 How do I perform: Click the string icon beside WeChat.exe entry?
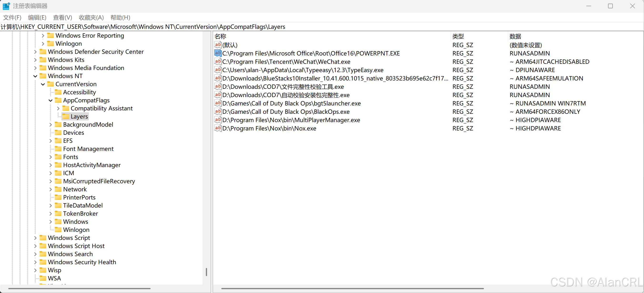(x=218, y=61)
